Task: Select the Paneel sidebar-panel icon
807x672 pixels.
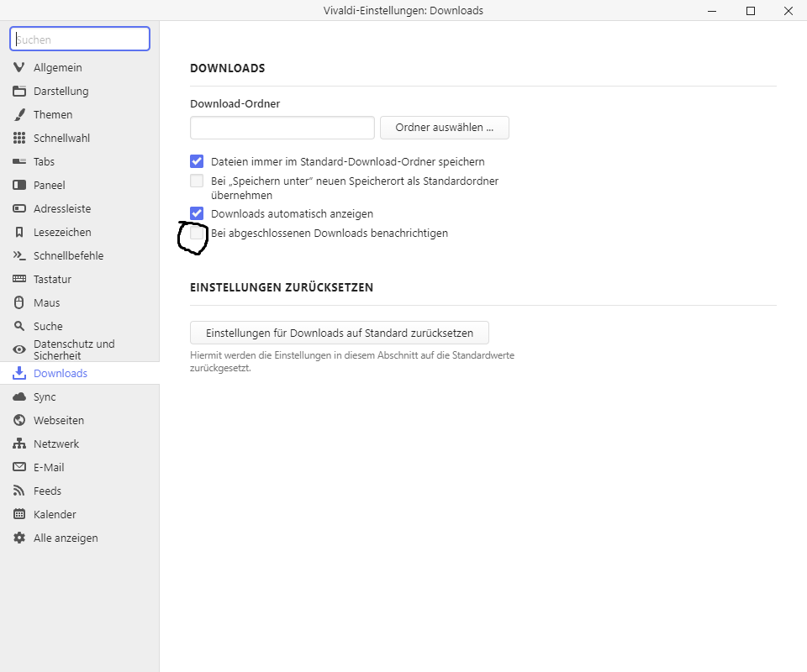Action: pos(19,185)
